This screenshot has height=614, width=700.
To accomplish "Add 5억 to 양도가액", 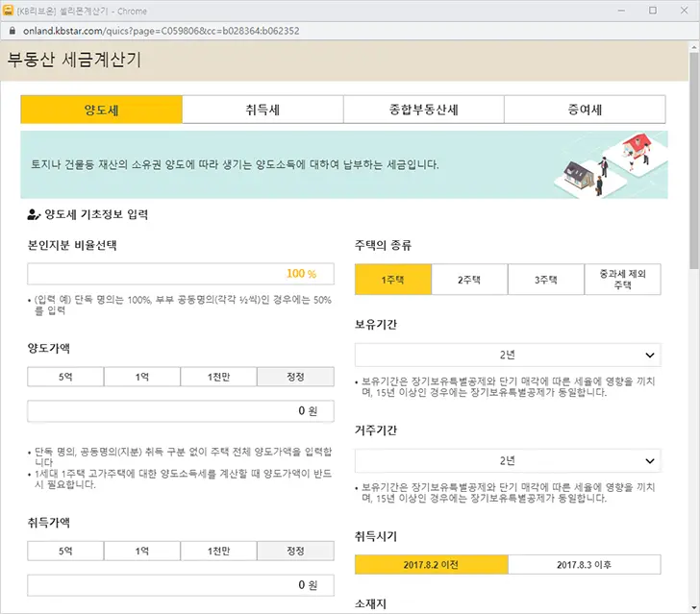I will pos(65,377).
